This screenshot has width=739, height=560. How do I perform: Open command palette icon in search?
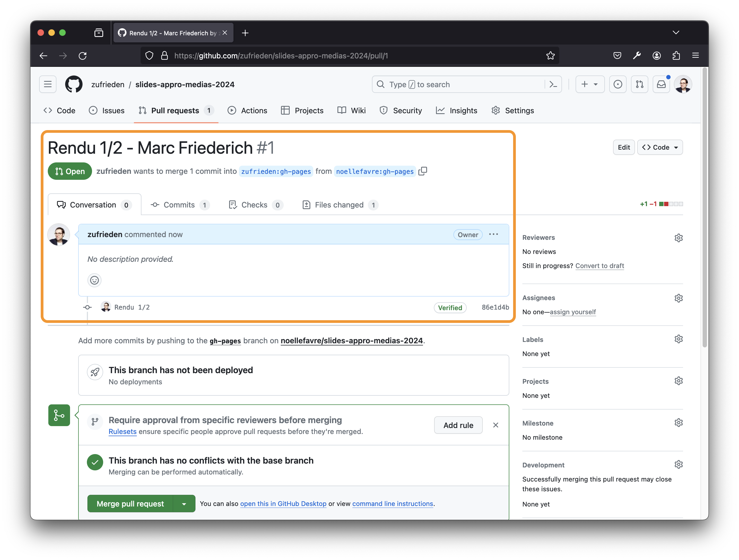coord(553,84)
